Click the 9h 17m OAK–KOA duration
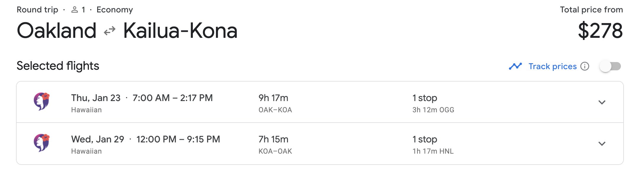644x169 pixels. (x=273, y=98)
